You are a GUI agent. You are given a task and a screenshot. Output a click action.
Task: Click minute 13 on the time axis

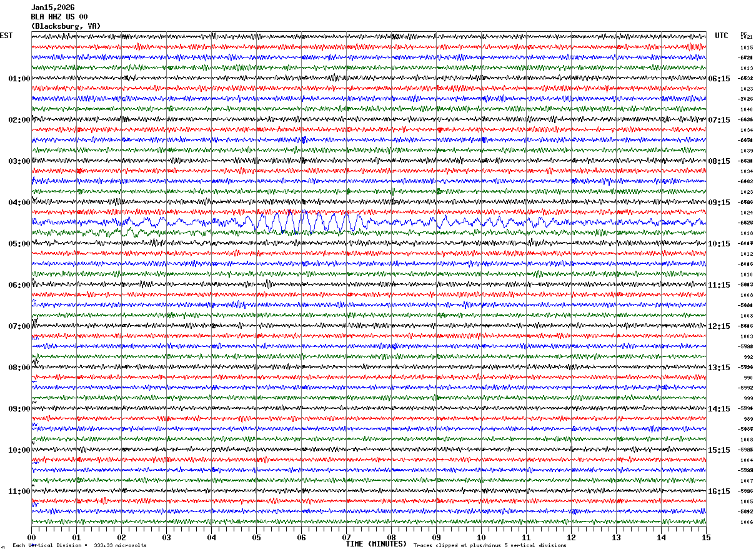(616, 538)
